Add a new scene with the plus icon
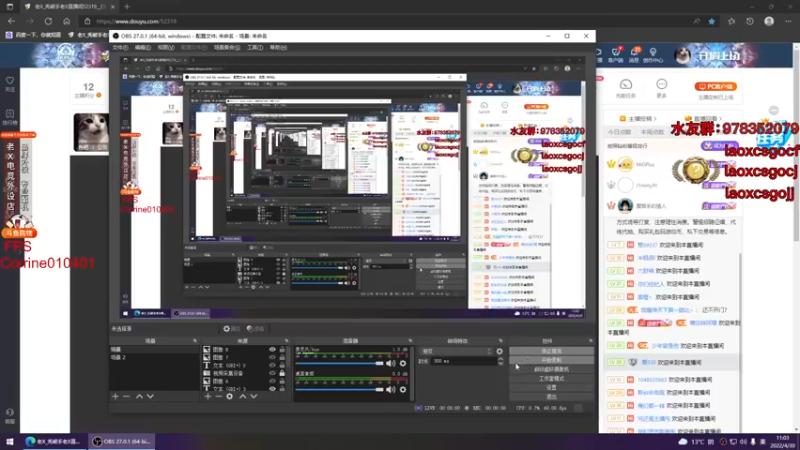The image size is (800, 450). [x=115, y=396]
